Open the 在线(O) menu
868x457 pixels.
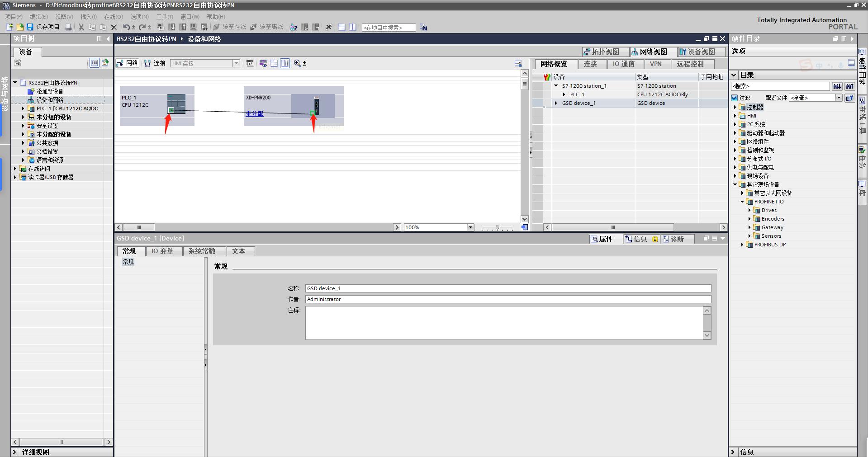114,17
